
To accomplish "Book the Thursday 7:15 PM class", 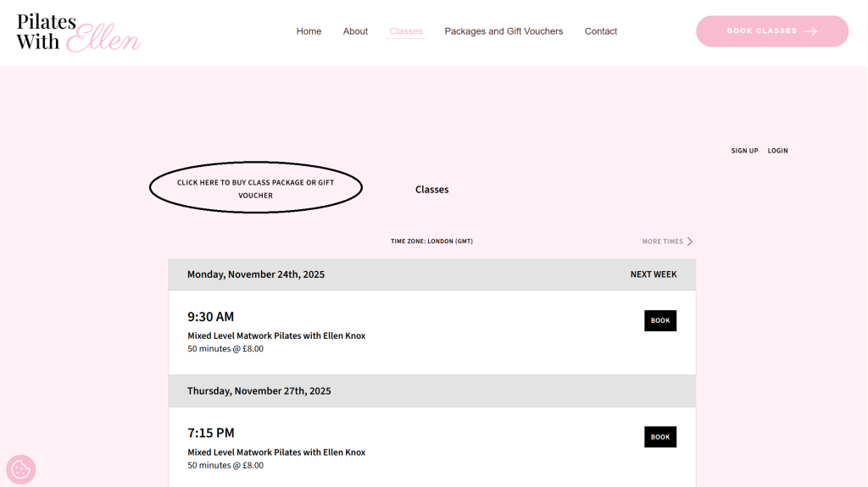I will tap(659, 437).
